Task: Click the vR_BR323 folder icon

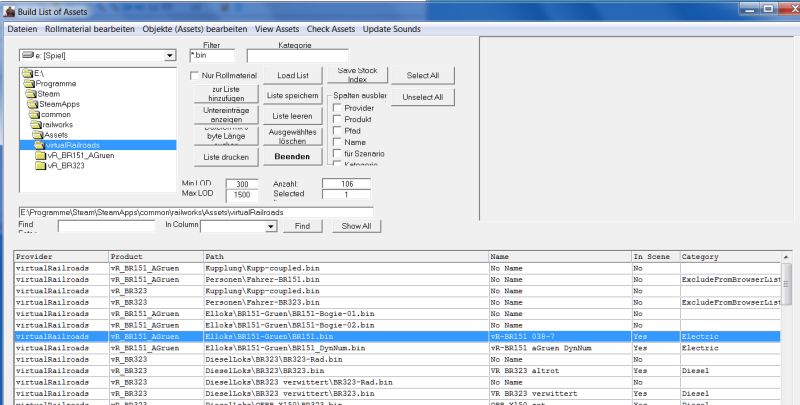Action: (x=40, y=166)
